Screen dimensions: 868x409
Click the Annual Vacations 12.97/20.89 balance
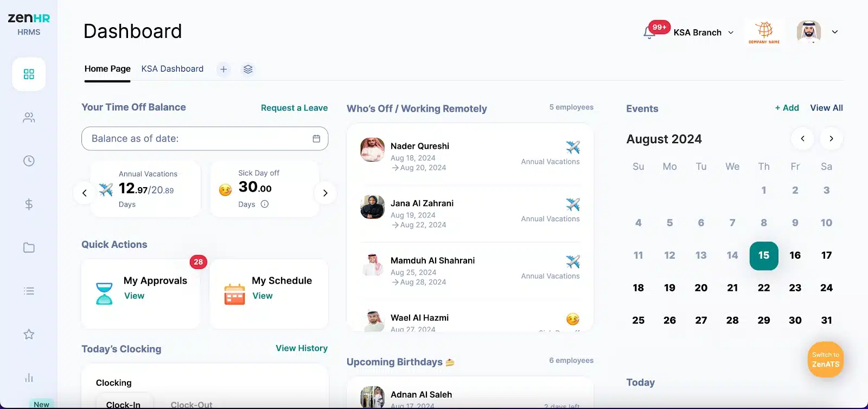click(146, 189)
